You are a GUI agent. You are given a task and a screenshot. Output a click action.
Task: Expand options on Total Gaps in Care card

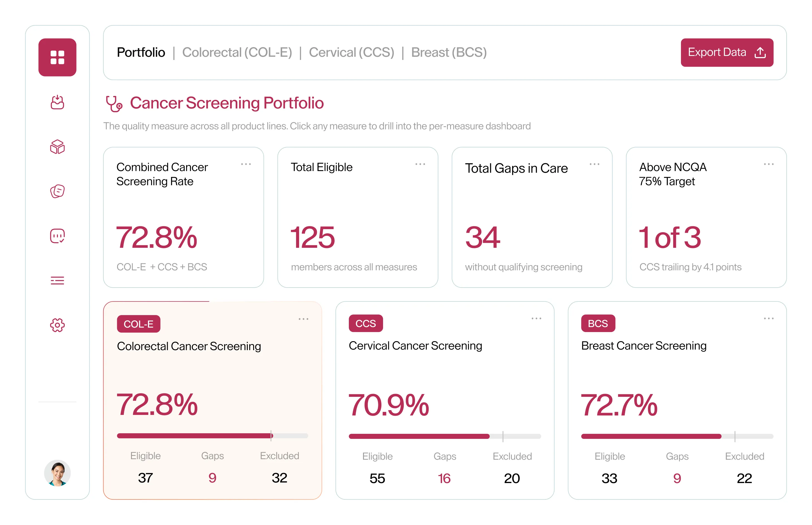(x=594, y=164)
